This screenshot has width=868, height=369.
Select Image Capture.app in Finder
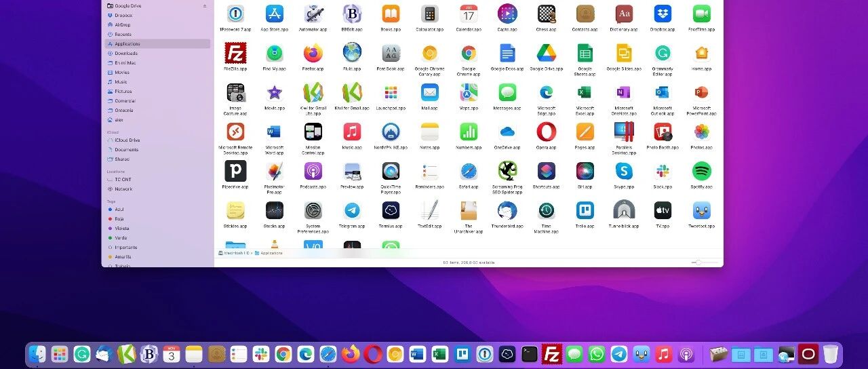[235, 92]
